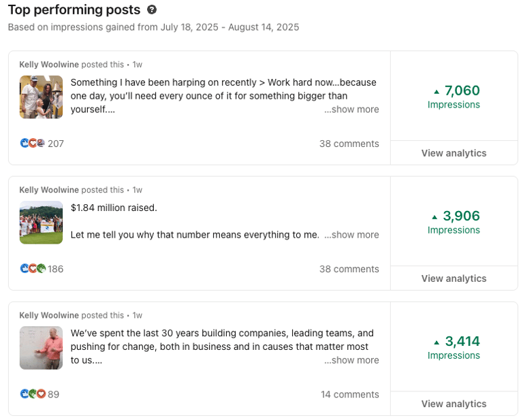Click reaction icons on the 186-reactions post
The width and height of the screenshot is (523, 420).
click(x=33, y=269)
